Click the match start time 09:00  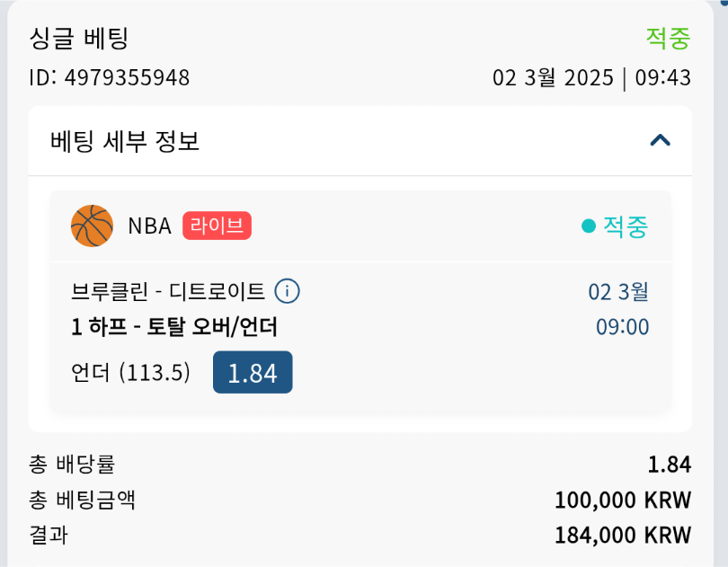tap(622, 326)
